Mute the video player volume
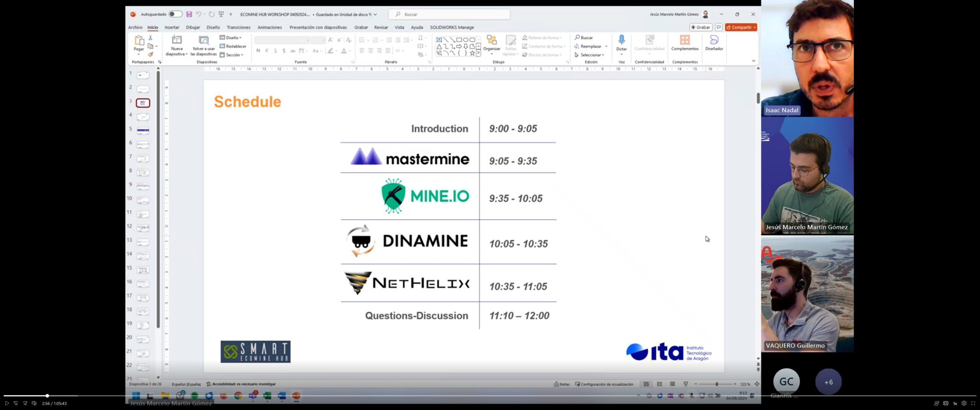The height and width of the screenshot is (410, 980). (x=34, y=403)
